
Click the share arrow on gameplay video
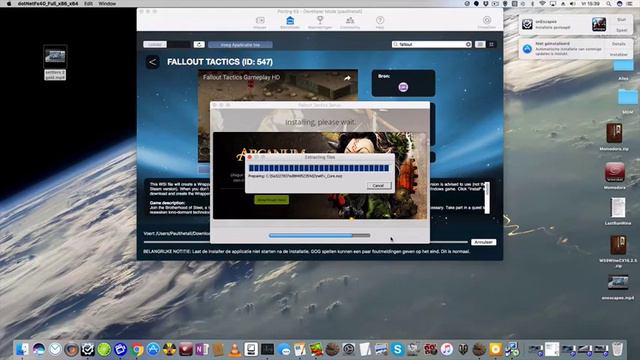[347, 78]
